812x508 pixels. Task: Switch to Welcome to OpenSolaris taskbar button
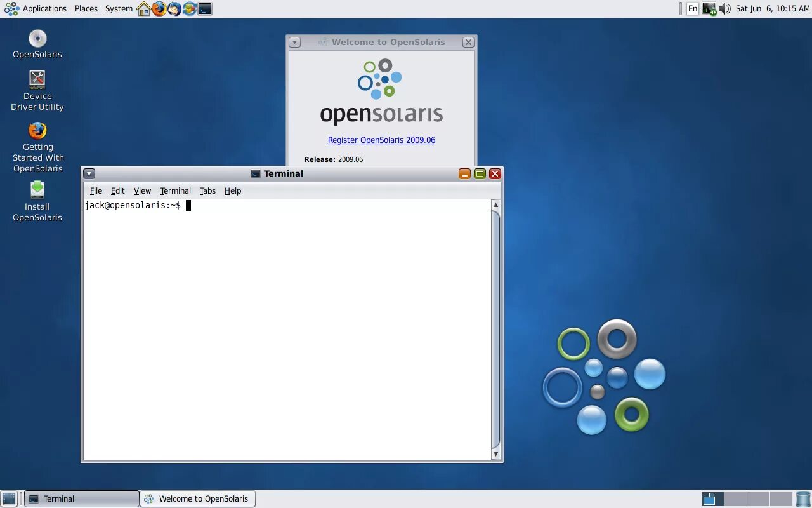tap(198, 498)
